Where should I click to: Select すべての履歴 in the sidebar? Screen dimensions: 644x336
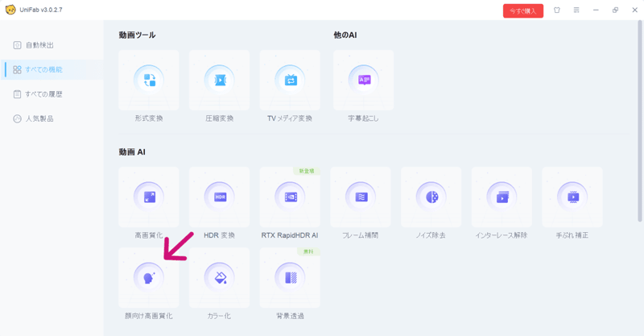pos(52,94)
